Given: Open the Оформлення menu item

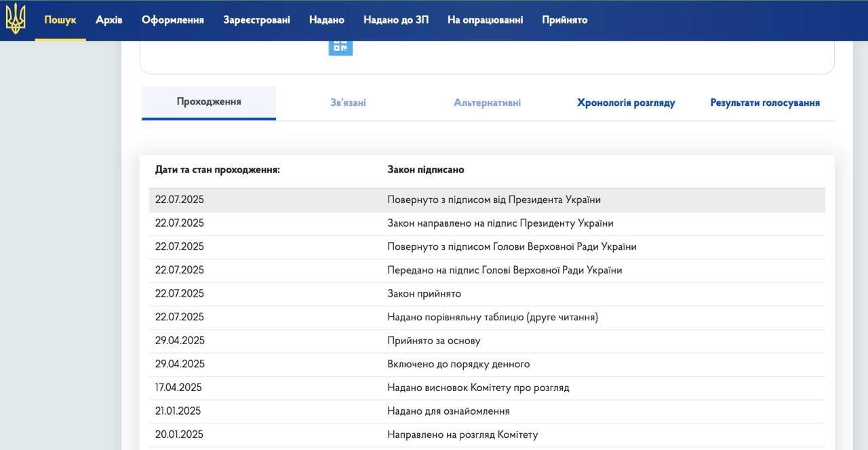Looking at the screenshot, I should tap(173, 20).
